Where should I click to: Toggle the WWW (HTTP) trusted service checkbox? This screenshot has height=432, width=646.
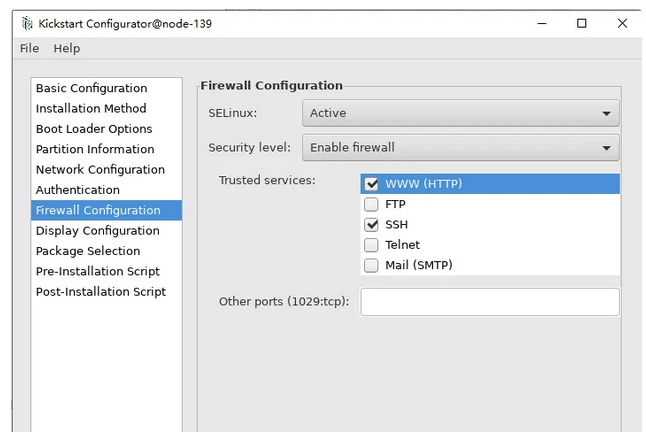372,184
